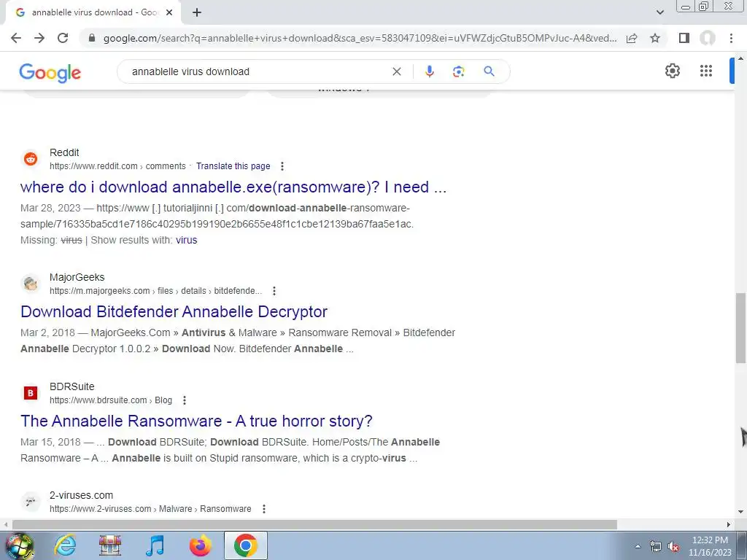Click the 2-viruses.com site name
The width and height of the screenshot is (747, 560).
click(81, 495)
